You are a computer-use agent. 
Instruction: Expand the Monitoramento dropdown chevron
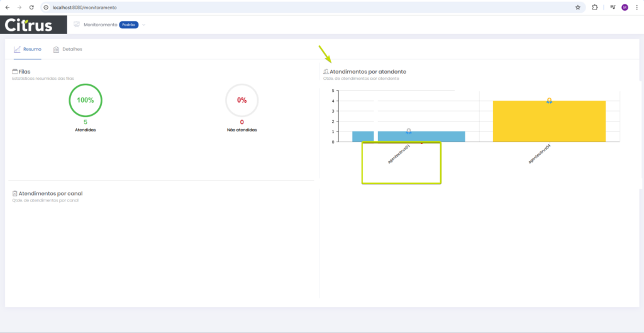(143, 25)
